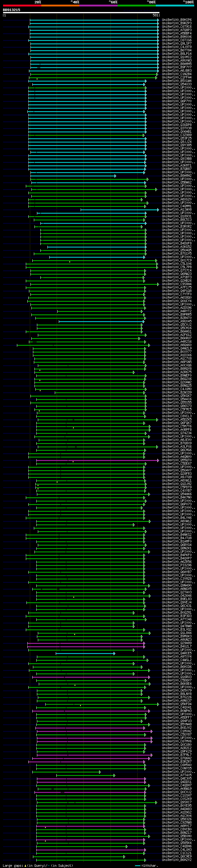The height and width of the screenshot is (868, 197).
Task: Select hit label UniRef100_C6H540
Action: 176,765
